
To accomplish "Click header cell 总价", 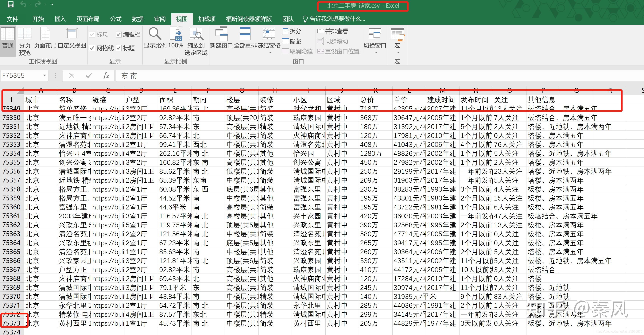I will (376, 100).
